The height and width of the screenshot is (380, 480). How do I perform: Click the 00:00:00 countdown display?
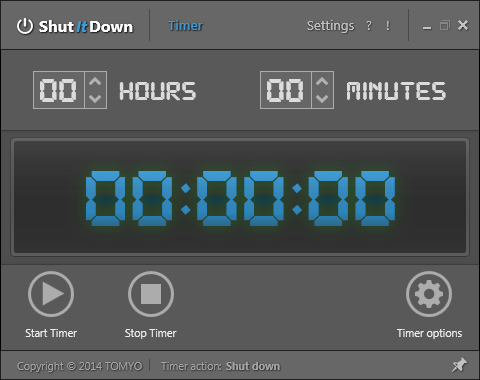pyautogui.click(x=240, y=198)
